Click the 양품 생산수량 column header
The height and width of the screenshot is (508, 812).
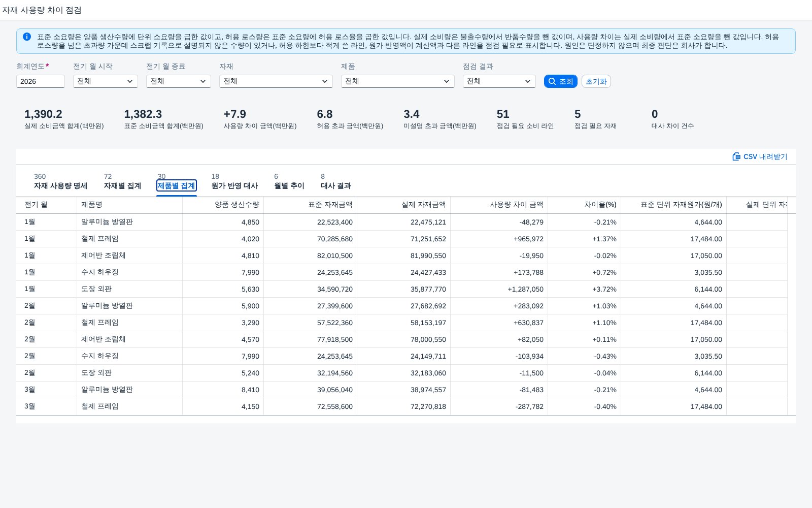point(223,205)
